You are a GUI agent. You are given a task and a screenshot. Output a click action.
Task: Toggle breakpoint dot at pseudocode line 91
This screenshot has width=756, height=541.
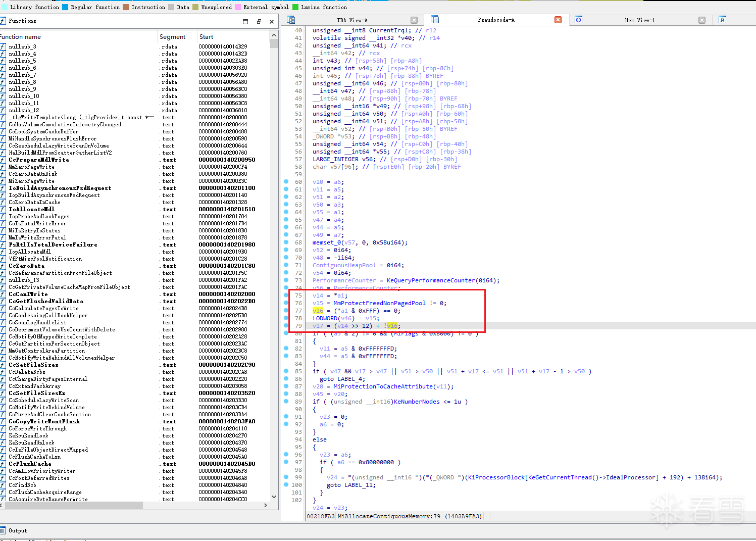286,417
